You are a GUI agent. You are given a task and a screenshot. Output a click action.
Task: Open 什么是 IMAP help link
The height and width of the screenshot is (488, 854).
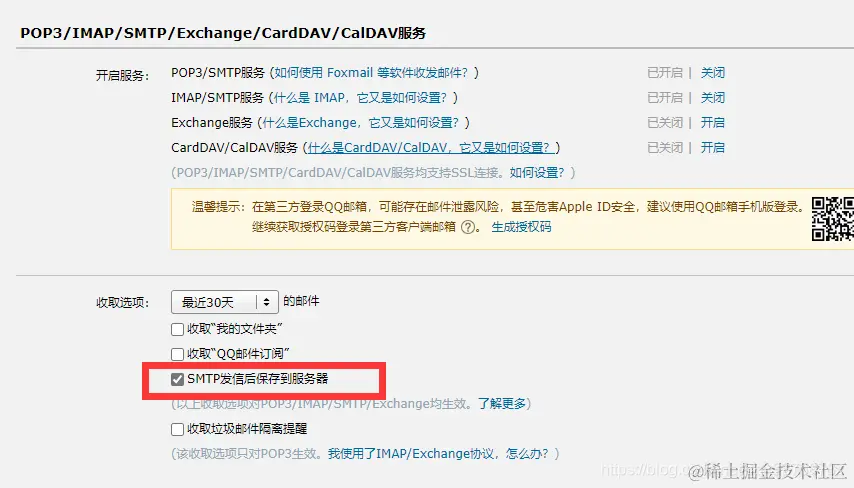[x=360, y=97]
